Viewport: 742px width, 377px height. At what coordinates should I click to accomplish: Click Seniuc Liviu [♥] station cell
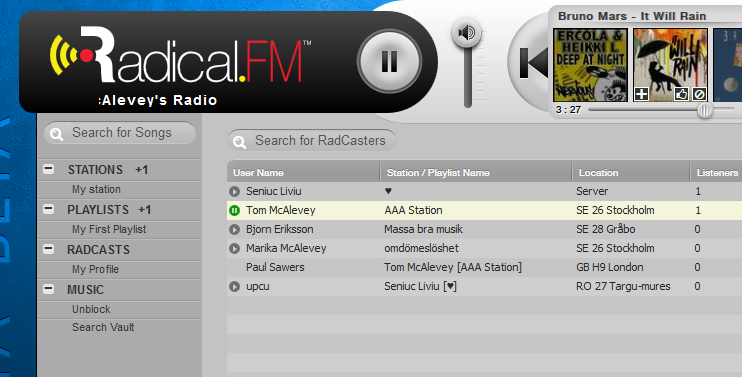pos(420,286)
